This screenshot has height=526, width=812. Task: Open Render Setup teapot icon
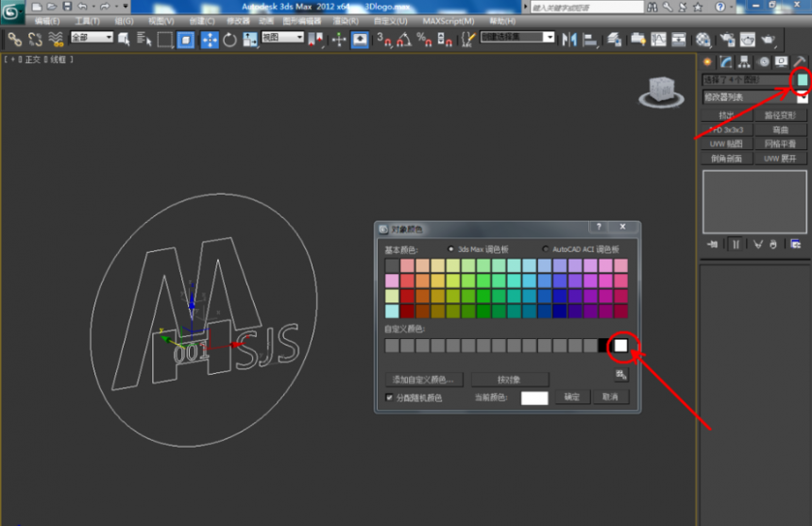point(727,40)
